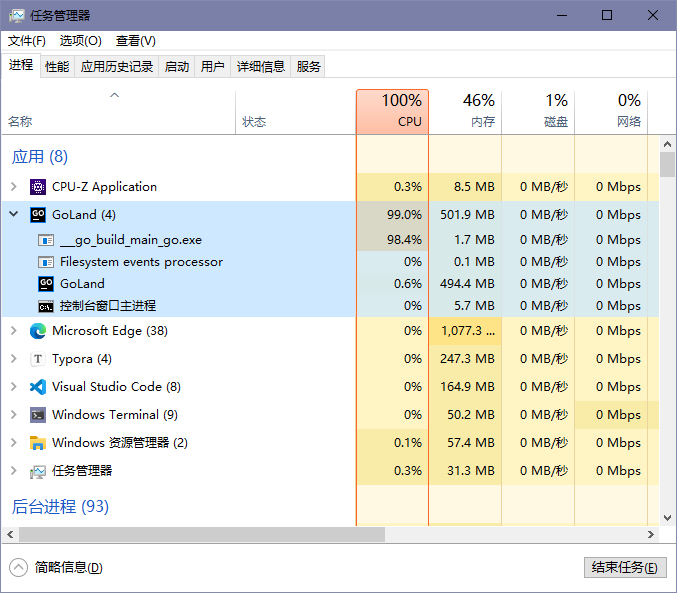This screenshot has height=593, width=677.
Task: Expand the 任务管理器 process group
Action: 14,471
